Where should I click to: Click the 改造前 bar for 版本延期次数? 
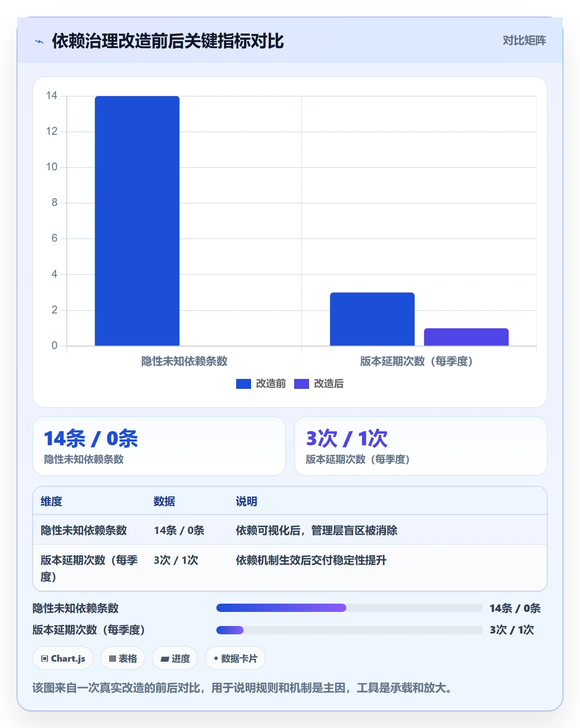click(x=372, y=319)
